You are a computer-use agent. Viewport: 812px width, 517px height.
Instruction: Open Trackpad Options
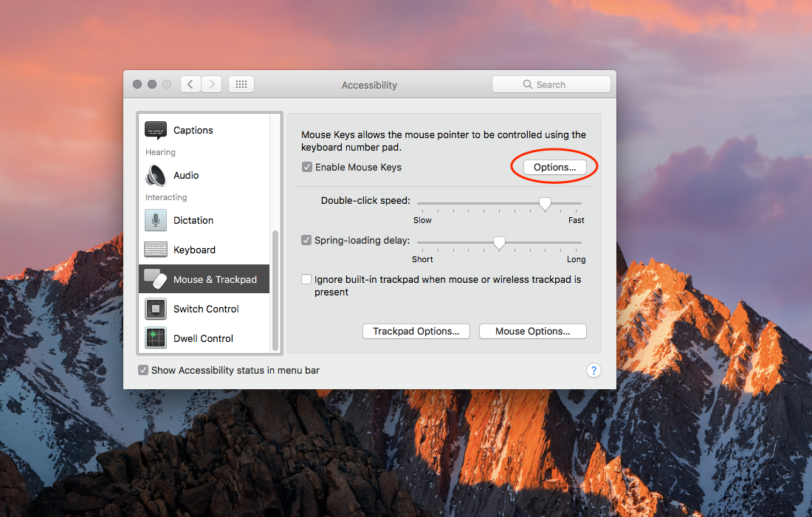coord(416,332)
